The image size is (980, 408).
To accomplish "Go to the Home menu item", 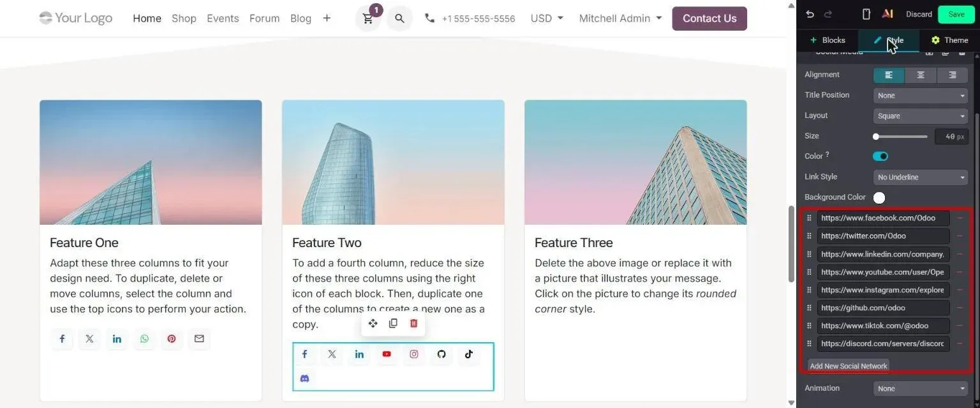I will 147,19.
